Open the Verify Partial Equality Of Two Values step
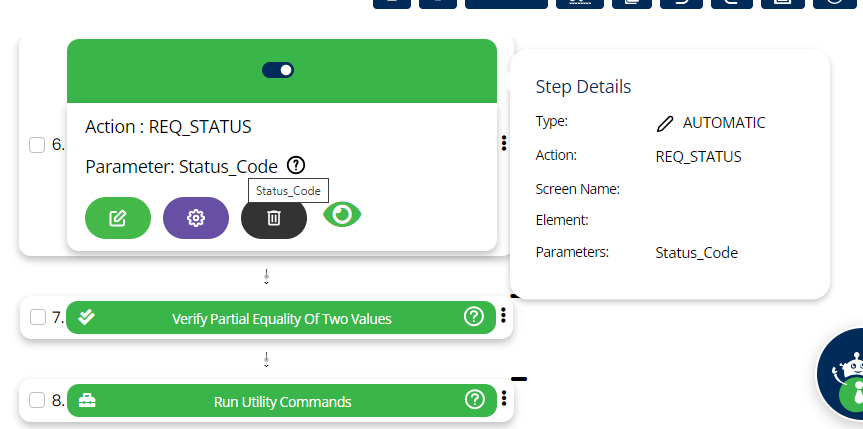 (281, 319)
